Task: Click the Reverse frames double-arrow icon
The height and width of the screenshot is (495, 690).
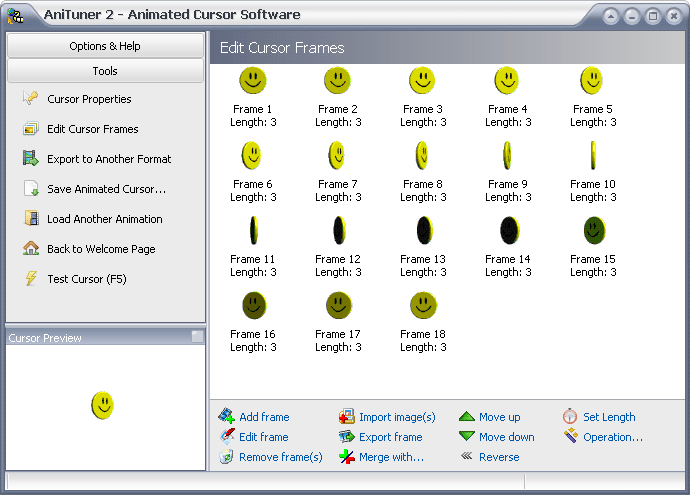Action: 467,457
